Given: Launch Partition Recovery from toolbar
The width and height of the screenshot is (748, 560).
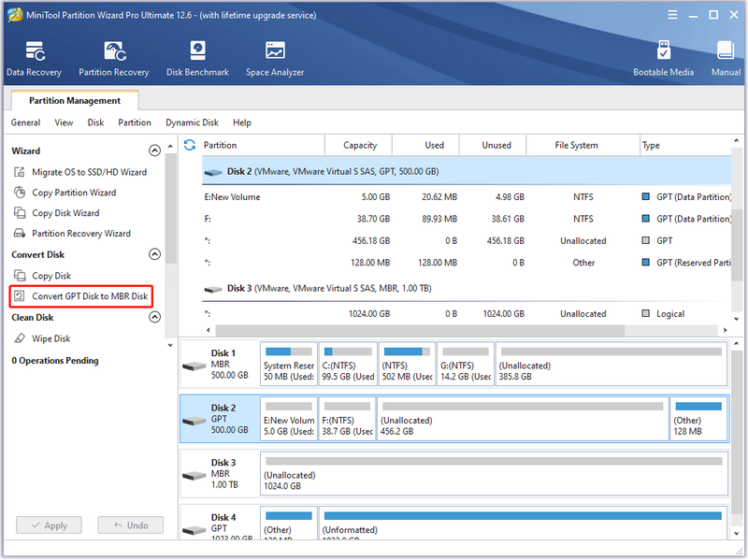Looking at the screenshot, I should tap(114, 59).
